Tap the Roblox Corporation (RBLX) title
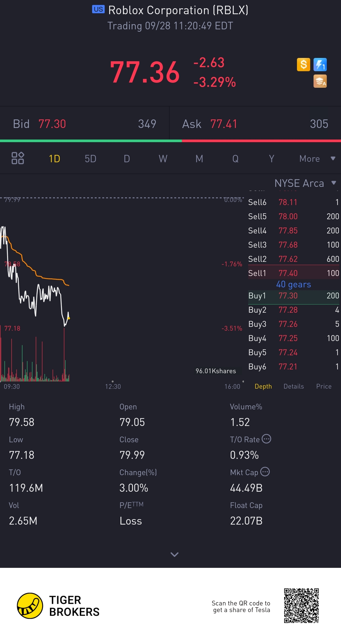 [x=178, y=10]
